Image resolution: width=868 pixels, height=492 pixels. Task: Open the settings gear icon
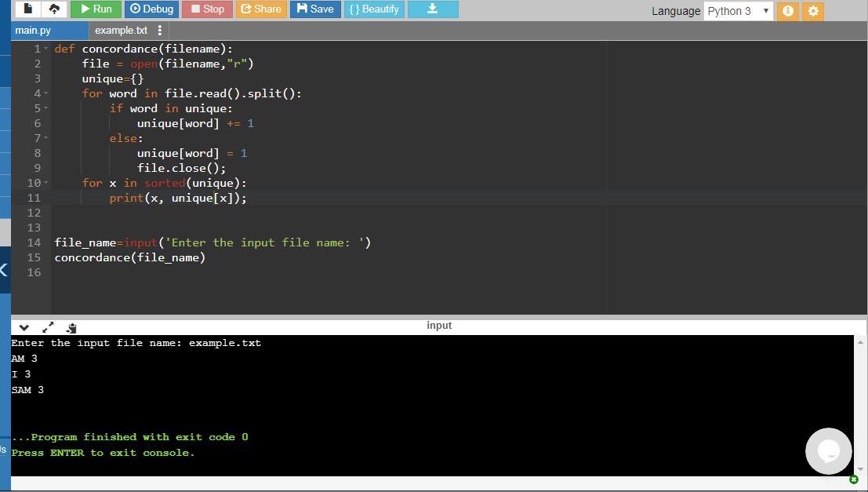tap(813, 11)
